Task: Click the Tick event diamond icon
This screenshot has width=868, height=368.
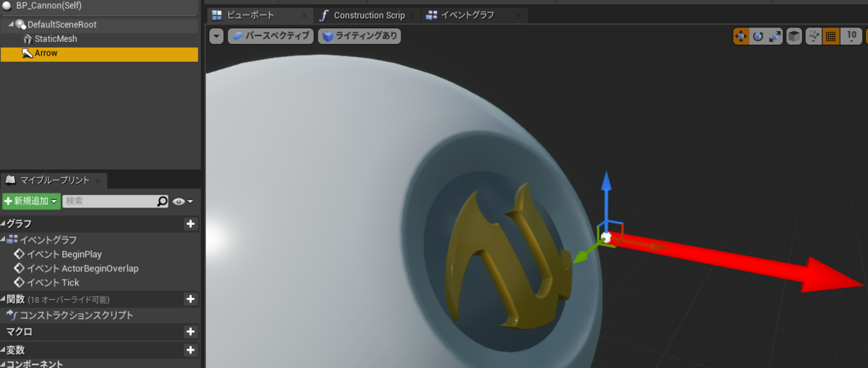Action: tap(20, 283)
